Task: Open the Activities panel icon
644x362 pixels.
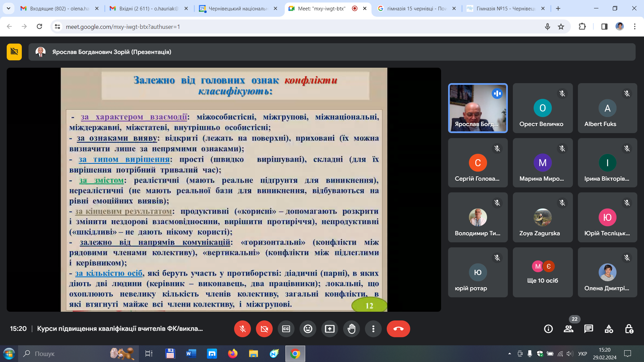Action: click(x=609, y=329)
